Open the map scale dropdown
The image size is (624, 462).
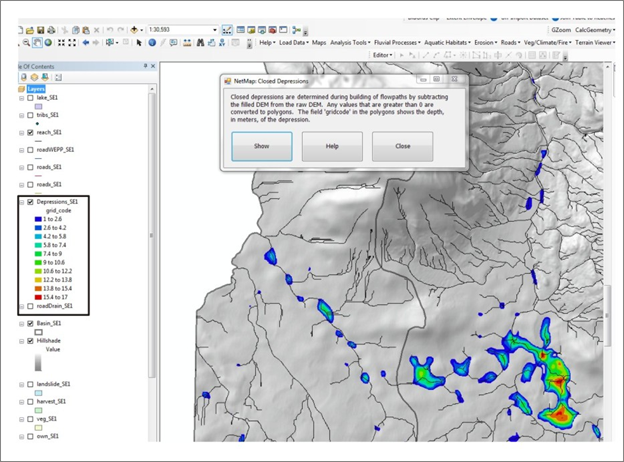point(214,29)
